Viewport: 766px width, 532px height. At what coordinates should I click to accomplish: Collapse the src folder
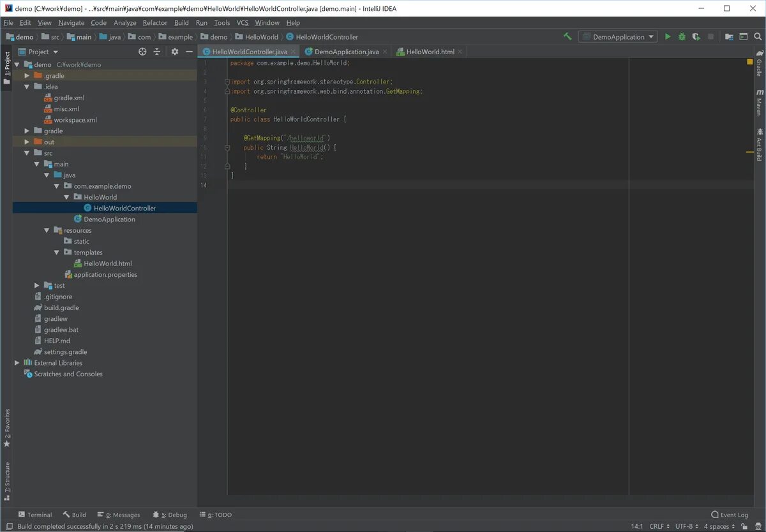coord(27,153)
